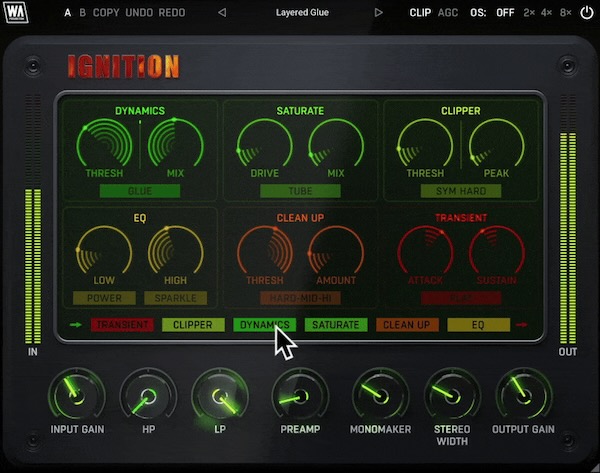Click the EQ LOW knob
Image resolution: width=600 pixels, height=473 pixels.
pos(104,252)
